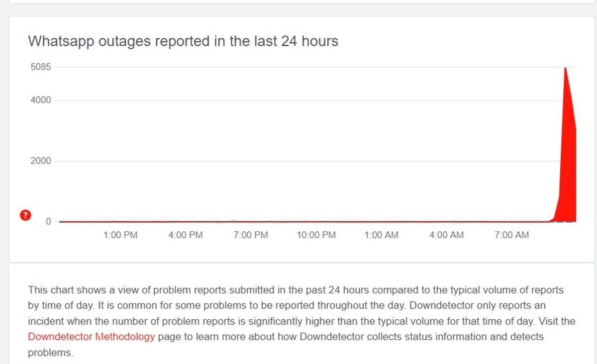Select the 1:00 AM time axis label
Screen dimensions: 597x364
click(x=382, y=235)
